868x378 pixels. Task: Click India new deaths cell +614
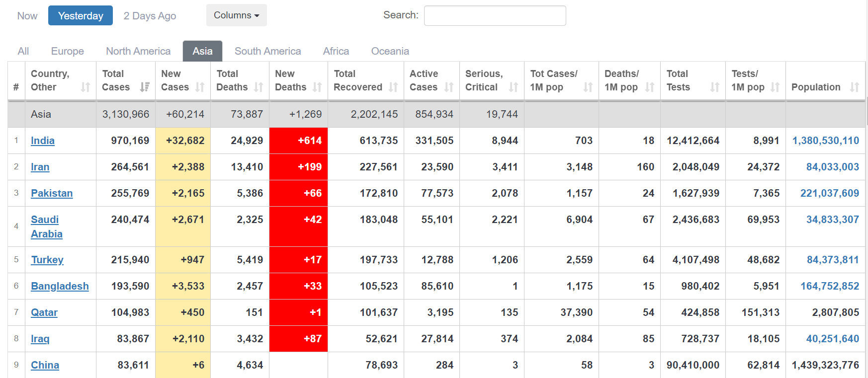[x=298, y=141]
